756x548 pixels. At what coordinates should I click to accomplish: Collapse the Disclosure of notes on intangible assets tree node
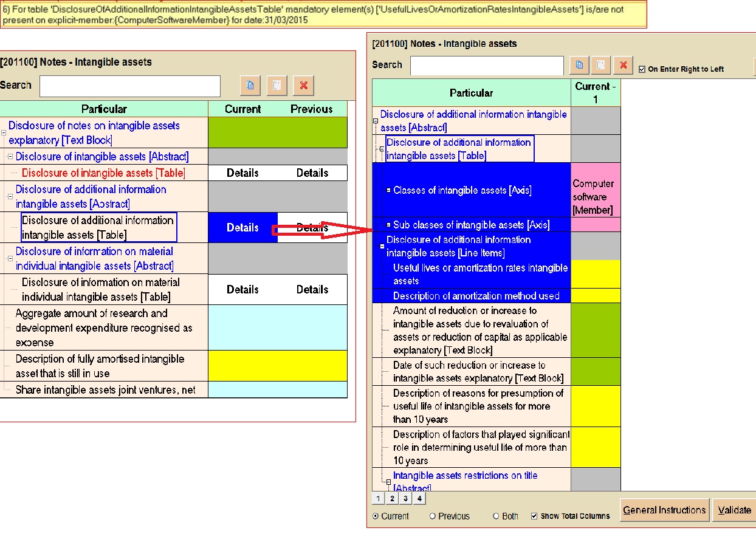pyautogui.click(x=4, y=132)
